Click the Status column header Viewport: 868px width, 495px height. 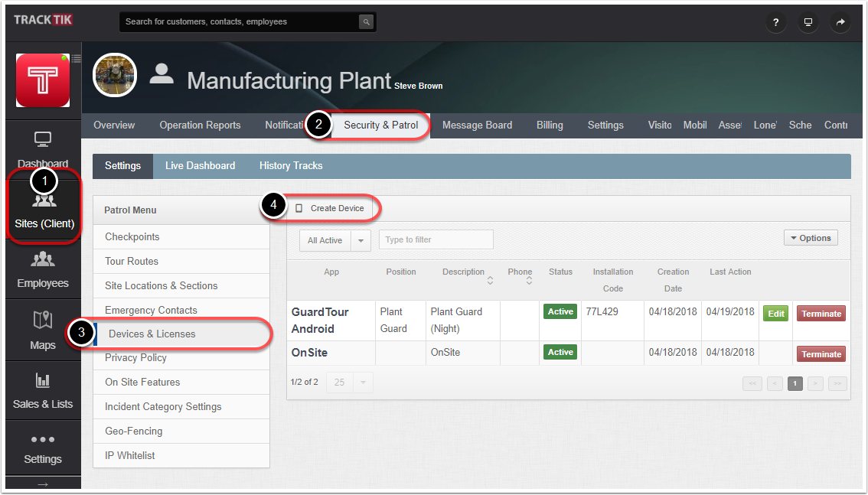(560, 272)
